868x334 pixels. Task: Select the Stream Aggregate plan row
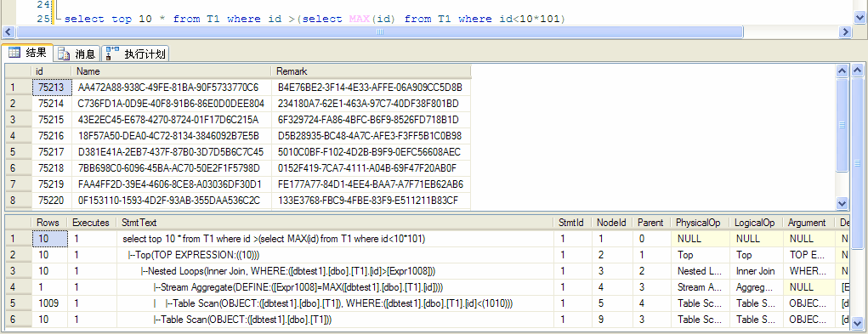click(421, 287)
